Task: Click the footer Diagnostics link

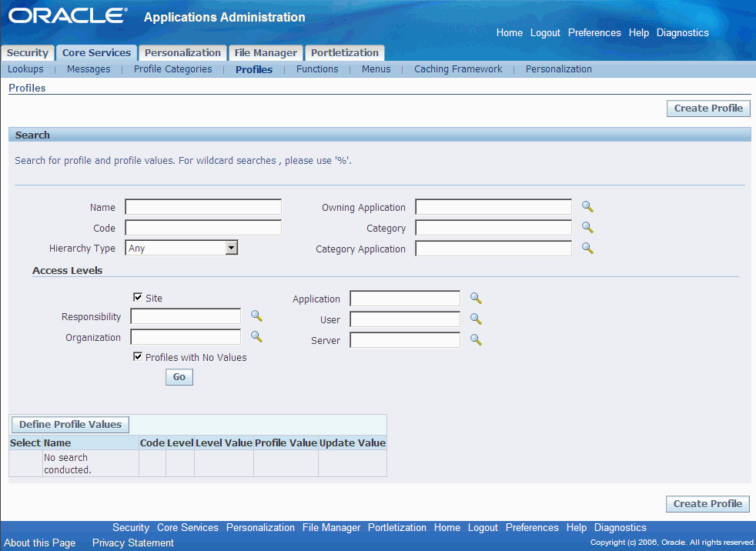Action: pos(620,527)
